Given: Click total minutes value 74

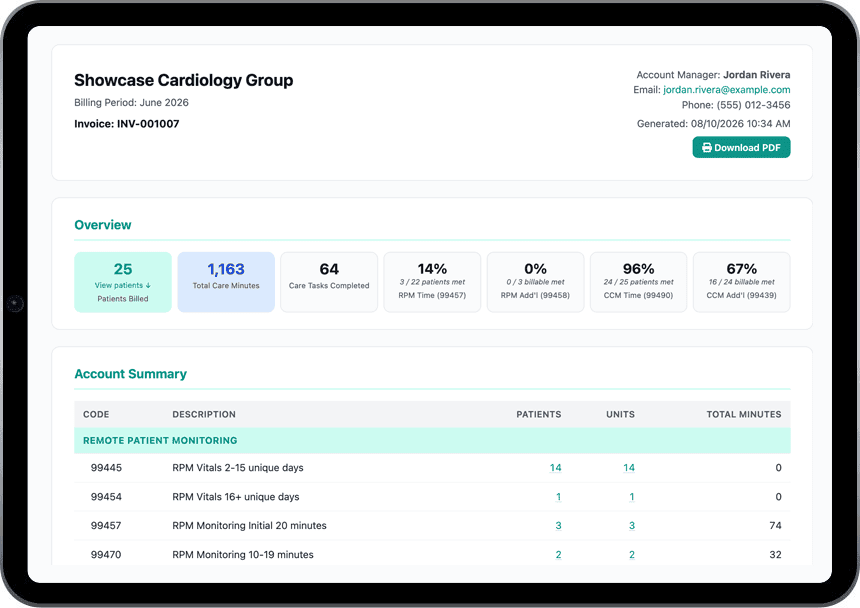Looking at the screenshot, I should tap(775, 525).
